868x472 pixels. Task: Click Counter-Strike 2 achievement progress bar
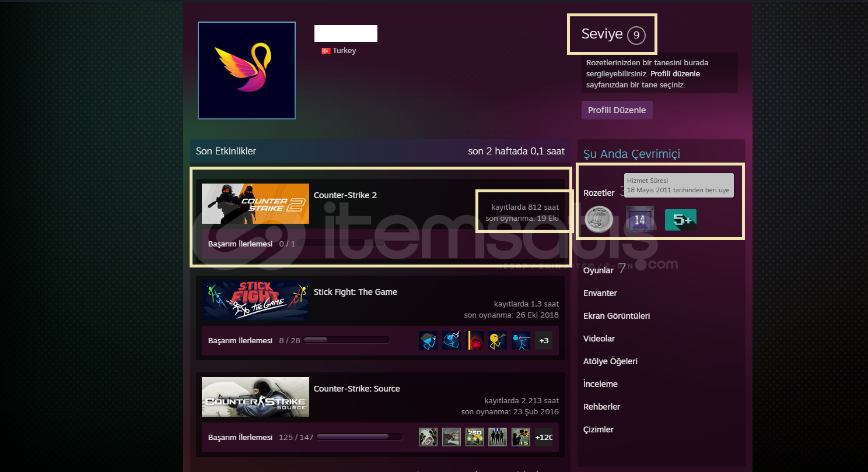[341, 244]
